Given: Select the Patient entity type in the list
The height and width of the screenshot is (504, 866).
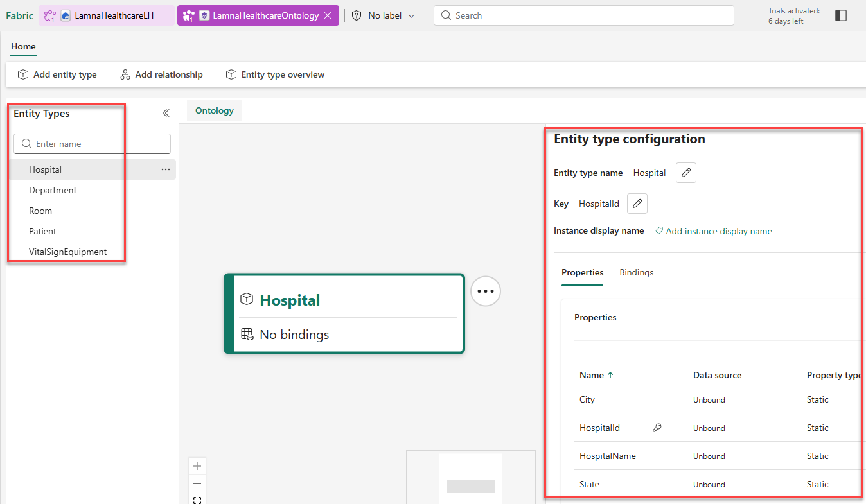Looking at the screenshot, I should click(x=42, y=230).
